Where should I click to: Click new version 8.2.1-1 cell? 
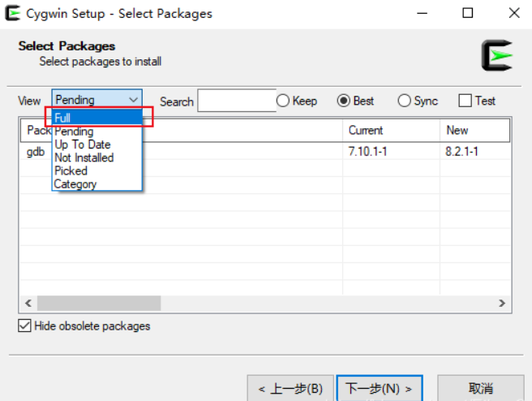coord(461,152)
